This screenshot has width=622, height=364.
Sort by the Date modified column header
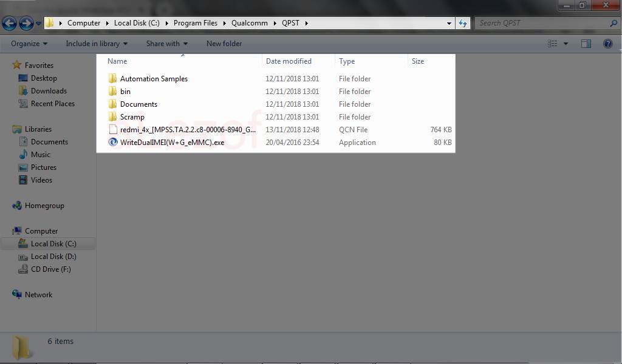coord(289,61)
